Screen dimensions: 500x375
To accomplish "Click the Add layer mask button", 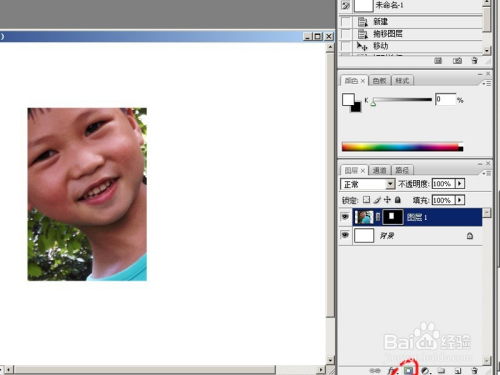I will (x=408, y=370).
